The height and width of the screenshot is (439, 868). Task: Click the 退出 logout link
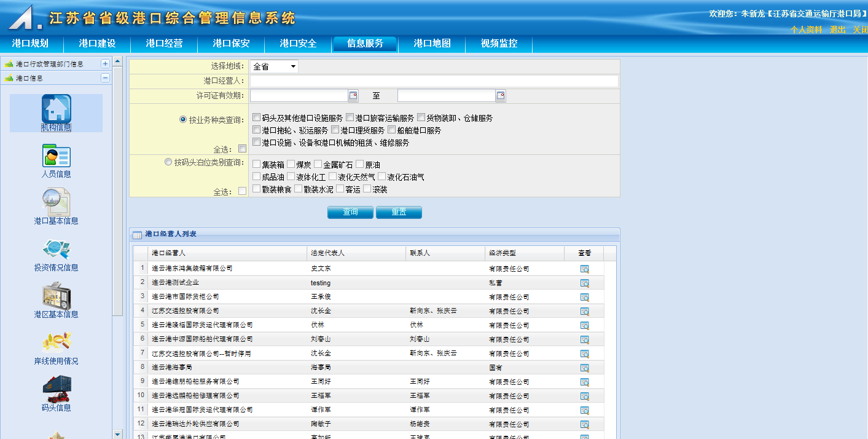pyautogui.click(x=837, y=30)
